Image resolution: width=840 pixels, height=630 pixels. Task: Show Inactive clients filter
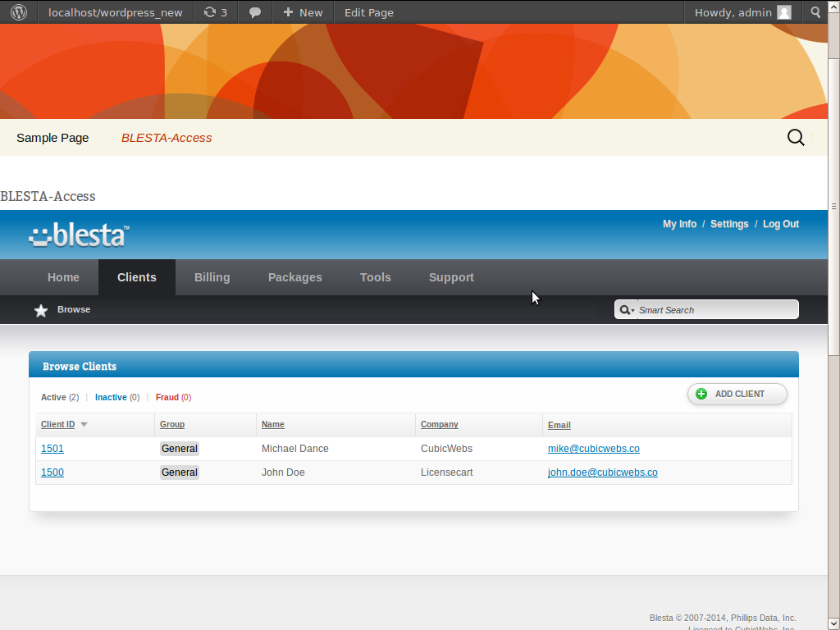pos(116,398)
